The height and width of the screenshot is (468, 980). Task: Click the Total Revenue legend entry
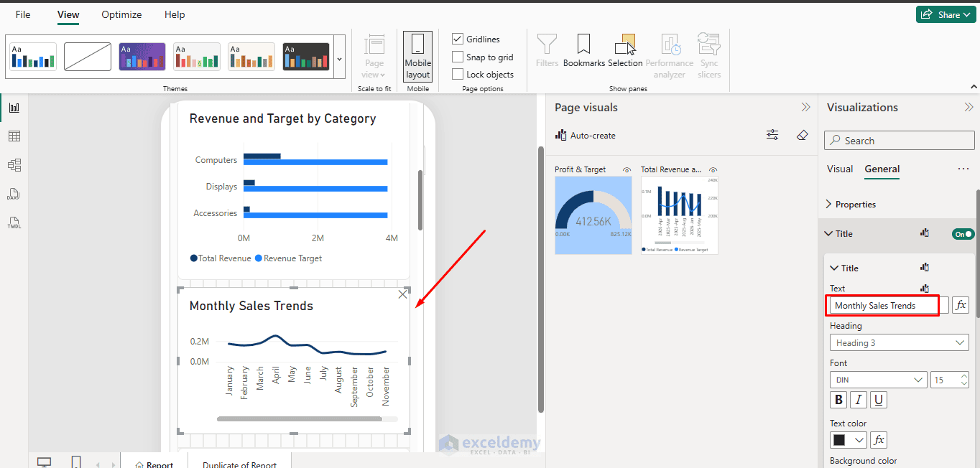[x=221, y=258]
